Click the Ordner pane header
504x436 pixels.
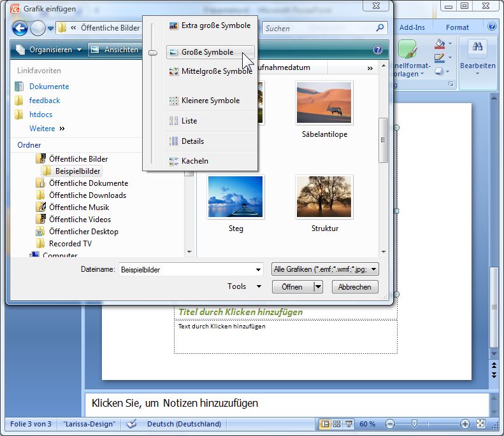click(x=29, y=144)
